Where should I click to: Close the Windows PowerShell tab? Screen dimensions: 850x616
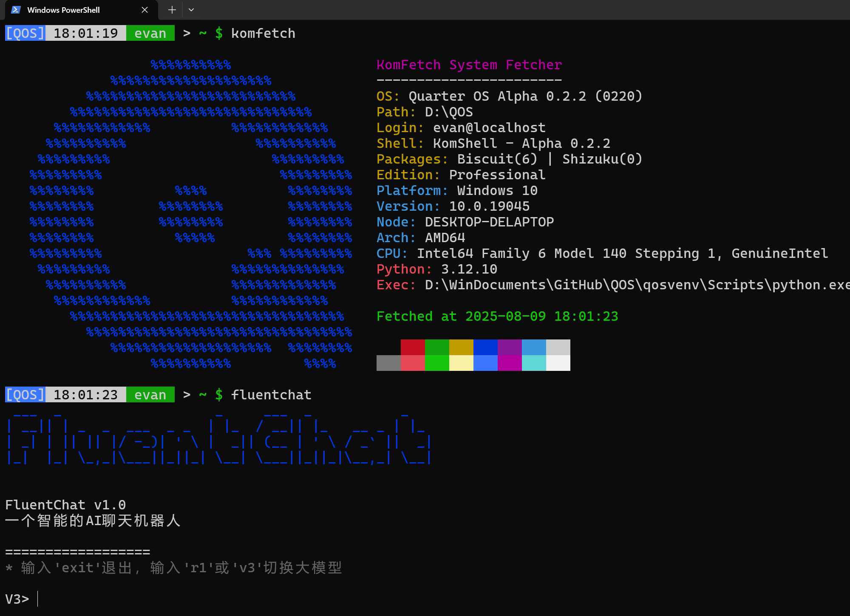point(144,10)
